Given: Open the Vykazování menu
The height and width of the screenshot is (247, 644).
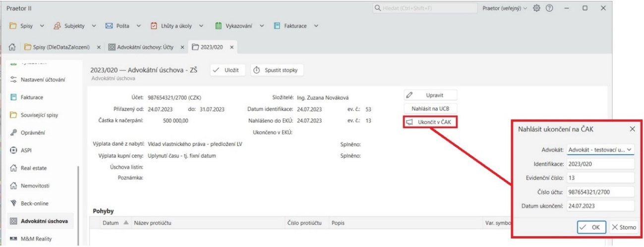Looking at the screenshot, I should point(241,26).
